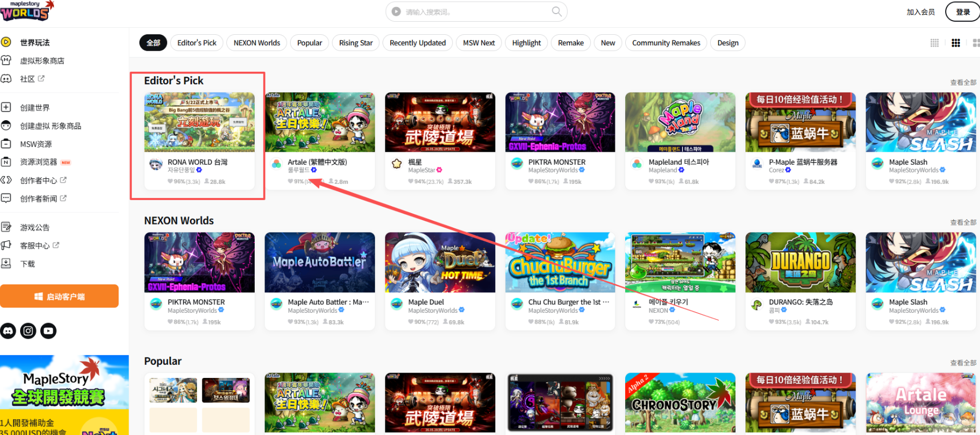Click the P-Maple 蓝蜗牛服务器 creator avatar
The height and width of the screenshot is (435, 980).
[x=757, y=164]
